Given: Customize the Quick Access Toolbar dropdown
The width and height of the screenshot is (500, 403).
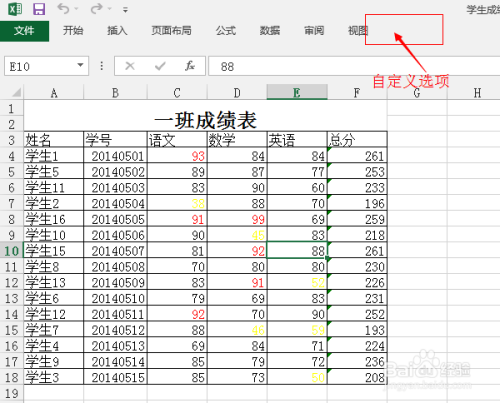Looking at the screenshot, I should [125, 10].
